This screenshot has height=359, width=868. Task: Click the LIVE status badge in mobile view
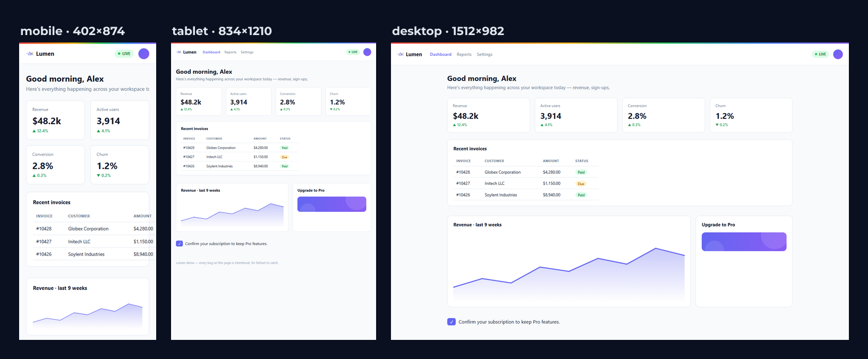(124, 54)
